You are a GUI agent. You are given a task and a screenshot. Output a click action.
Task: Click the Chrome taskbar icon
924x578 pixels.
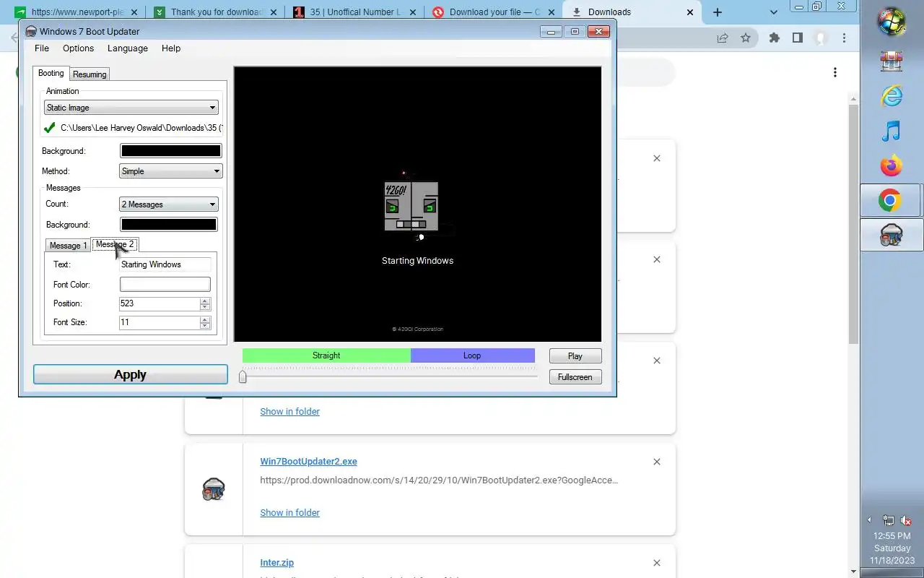tap(892, 200)
